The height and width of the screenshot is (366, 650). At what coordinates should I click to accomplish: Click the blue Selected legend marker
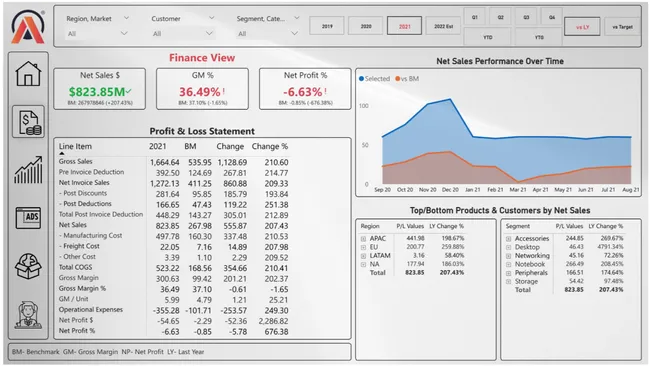coord(361,78)
